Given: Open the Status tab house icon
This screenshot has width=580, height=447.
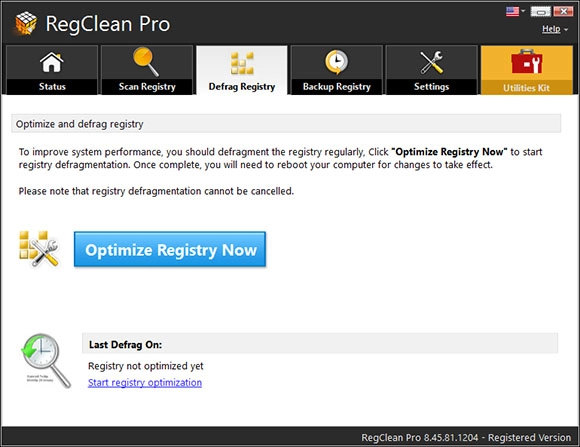Looking at the screenshot, I should click(52, 62).
